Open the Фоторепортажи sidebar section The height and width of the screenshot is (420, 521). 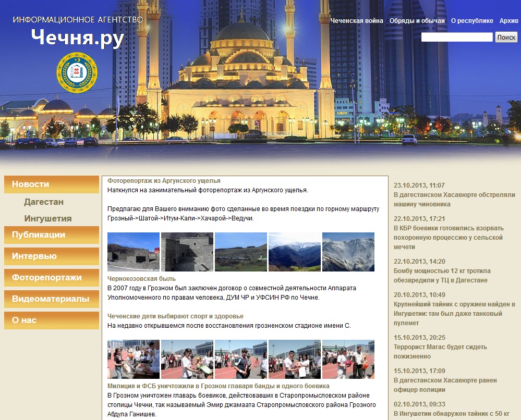click(x=52, y=278)
